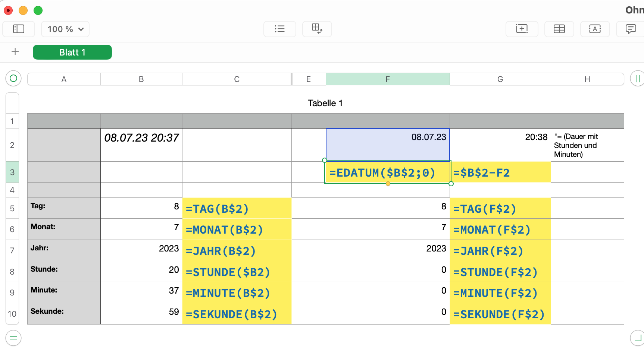Insert a table using the table icon

tap(559, 29)
